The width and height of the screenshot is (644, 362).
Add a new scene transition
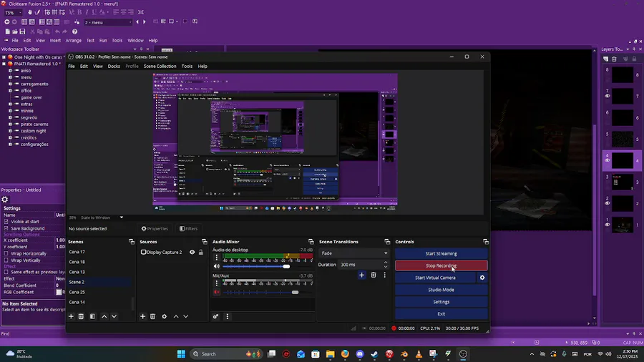click(361, 275)
